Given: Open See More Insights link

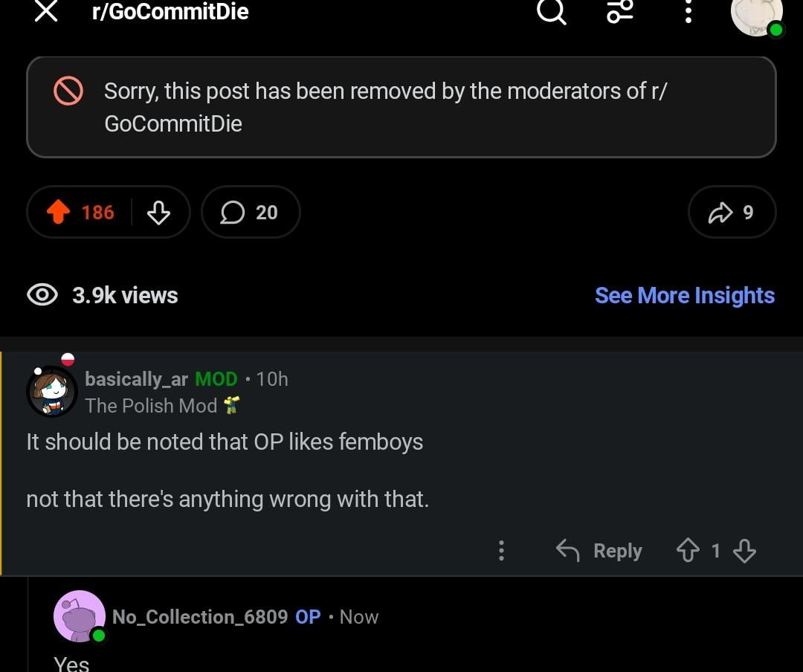Looking at the screenshot, I should click(x=685, y=295).
